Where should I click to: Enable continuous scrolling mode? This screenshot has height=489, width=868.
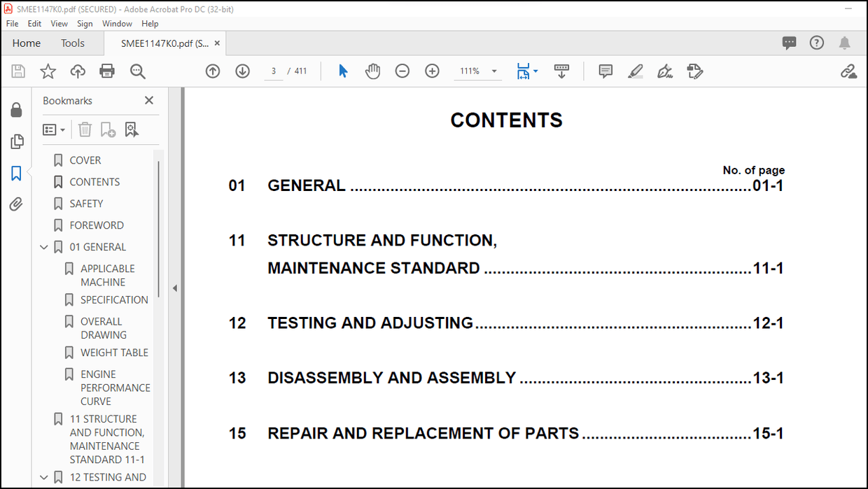(561, 71)
